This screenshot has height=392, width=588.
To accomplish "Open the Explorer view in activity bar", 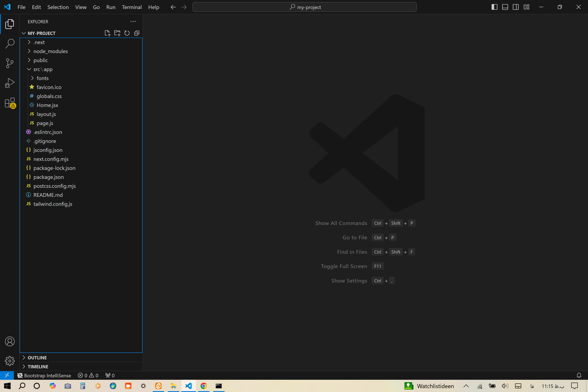I will click(10, 24).
